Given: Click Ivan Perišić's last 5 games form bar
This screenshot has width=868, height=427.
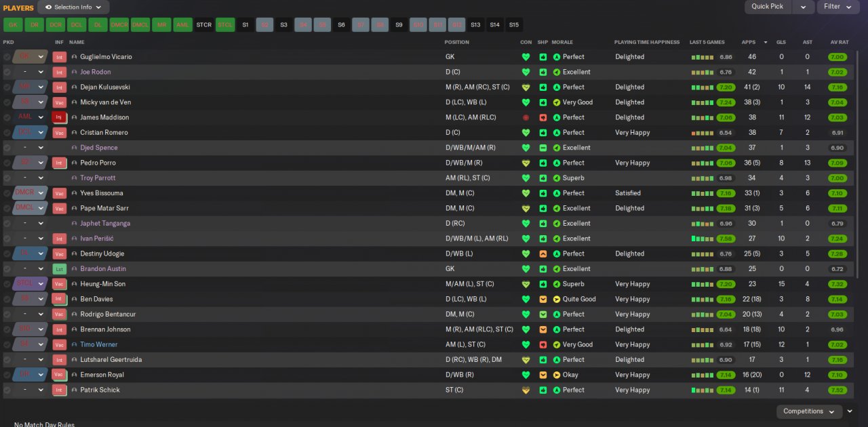Looking at the screenshot, I should click(x=703, y=239).
